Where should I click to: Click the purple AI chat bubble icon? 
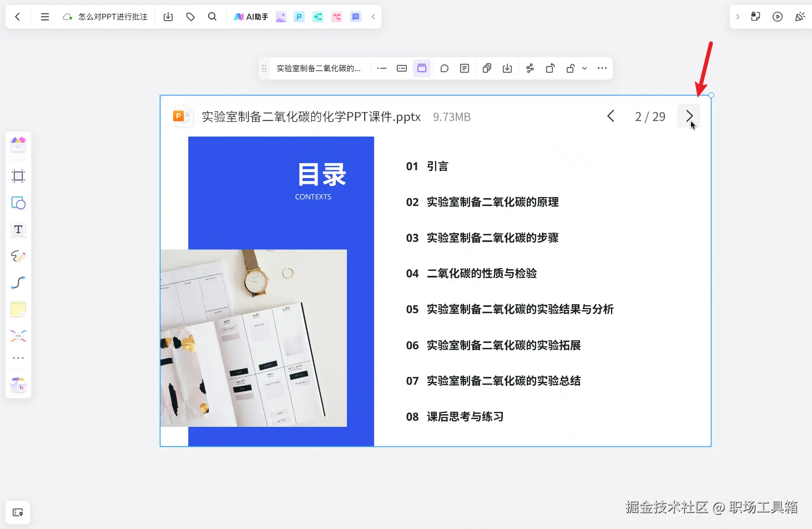click(x=356, y=17)
